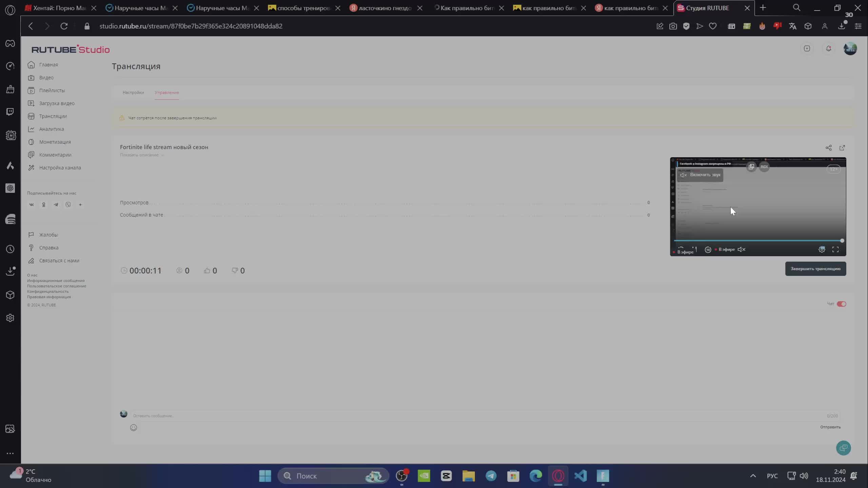Open the taskbar volume icon
The width and height of the screenshot is (868, 488).
[x=804, y=476]
